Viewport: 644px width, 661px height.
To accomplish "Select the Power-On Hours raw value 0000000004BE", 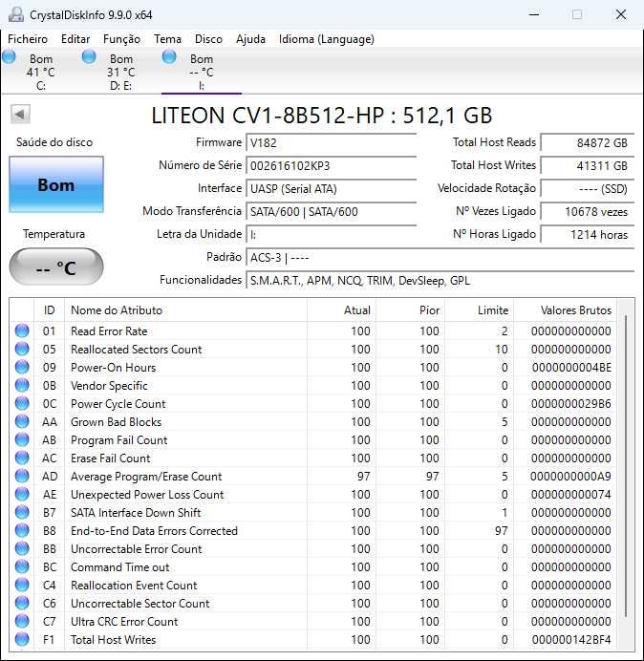I will tap(571, 368).
